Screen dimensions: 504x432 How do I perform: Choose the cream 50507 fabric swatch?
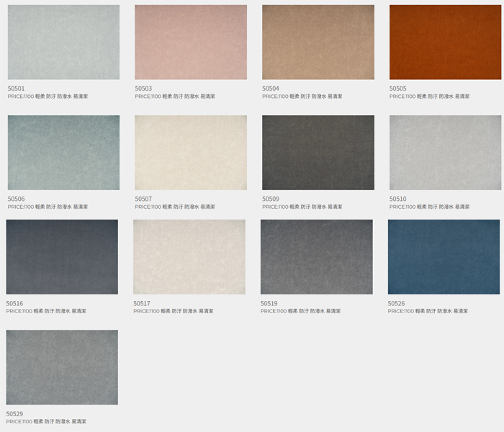(191, 153)
